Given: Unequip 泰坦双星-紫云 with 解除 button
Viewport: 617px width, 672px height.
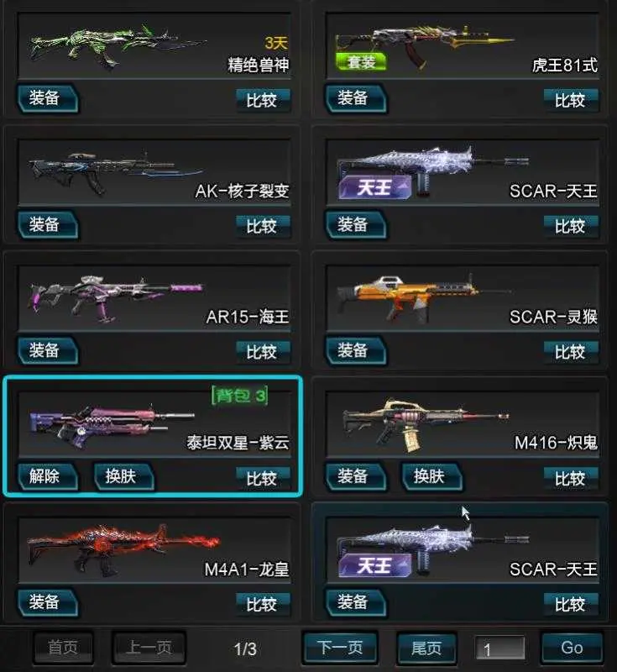Looking at the screenshot, I should tap(48, 476).
